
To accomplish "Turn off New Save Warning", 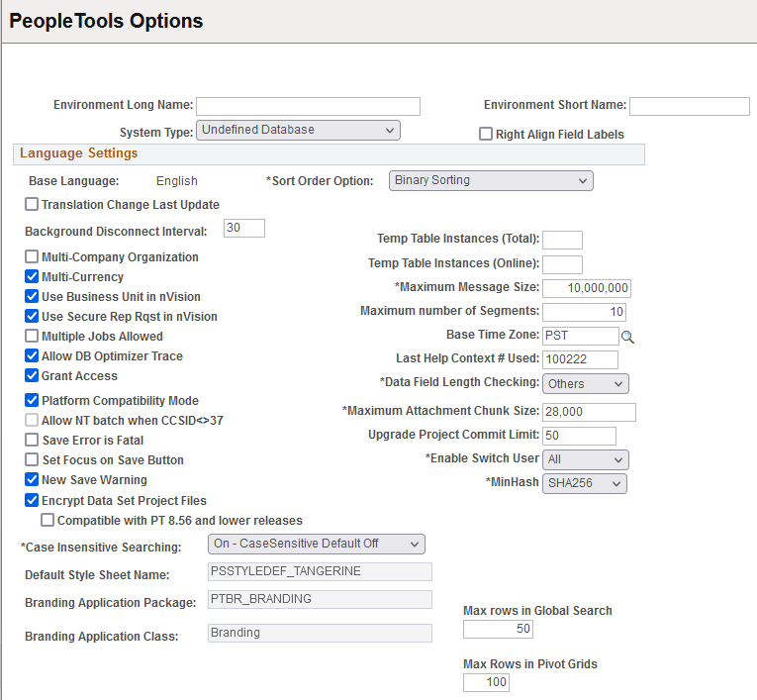I will click(x=32, y=479).
